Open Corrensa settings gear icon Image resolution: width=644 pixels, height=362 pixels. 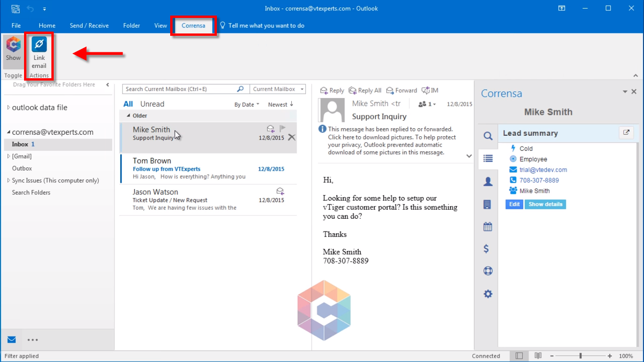point(488,294)
